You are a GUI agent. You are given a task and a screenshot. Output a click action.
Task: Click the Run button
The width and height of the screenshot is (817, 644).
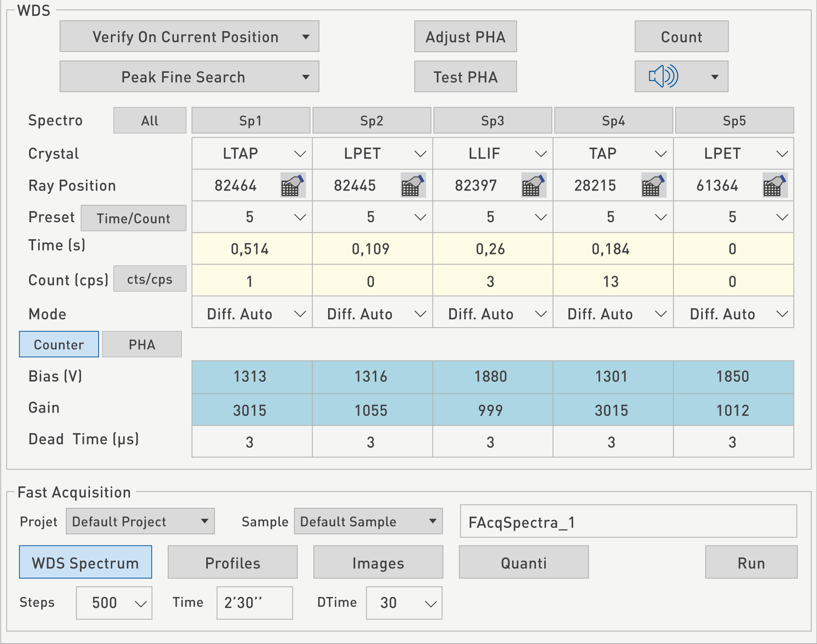tap(751, 562)
